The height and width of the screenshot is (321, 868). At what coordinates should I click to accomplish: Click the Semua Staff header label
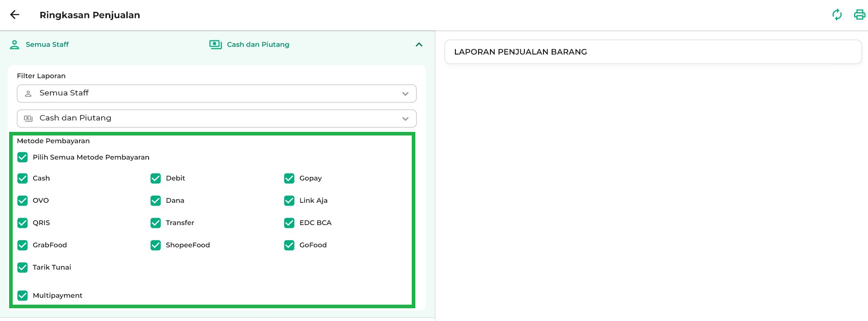point(47,45)
